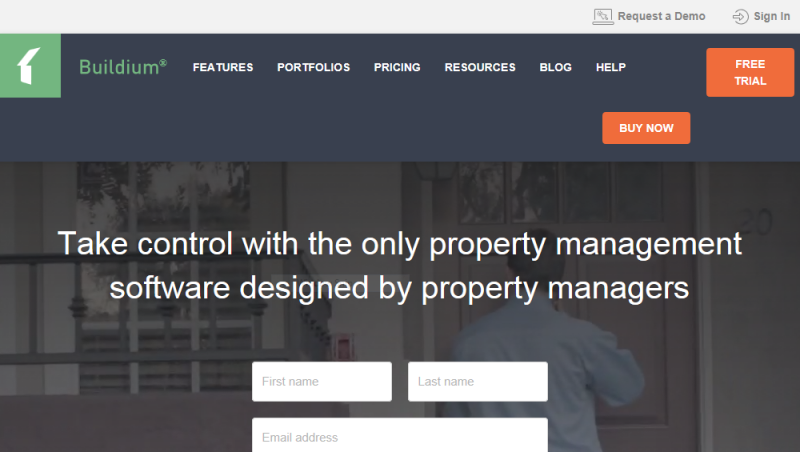The width and height of the screenshot is (800, 452).
Task: Visit the BLOG from the navigation
Action: (556, 67)
